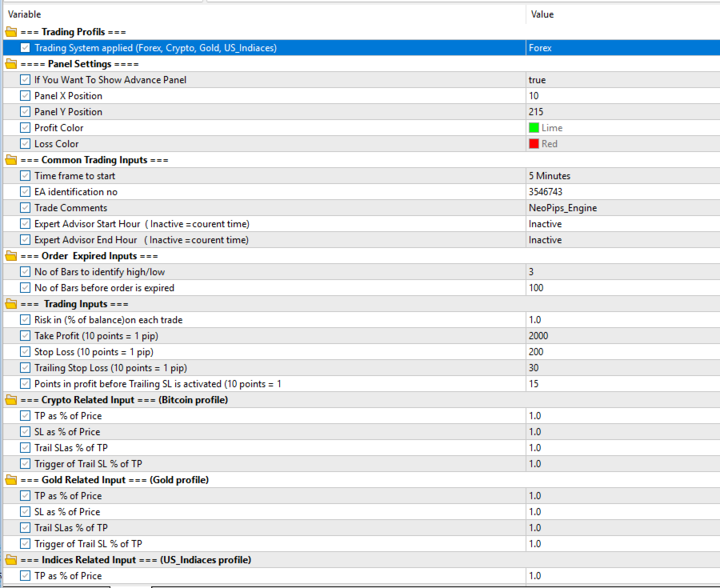Uncheck the Show Advance Panel checkbox
This screenshot has height=588, width=720.
coord(26,80)
